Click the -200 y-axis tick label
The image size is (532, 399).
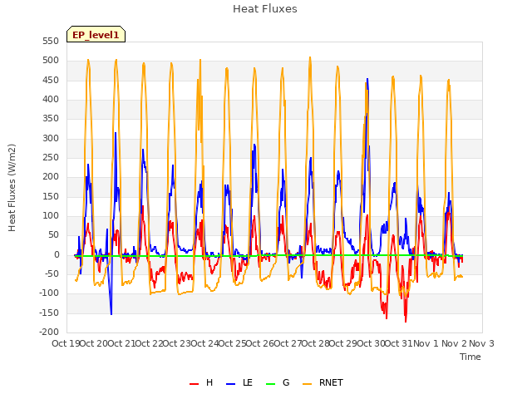coord(49,332)
